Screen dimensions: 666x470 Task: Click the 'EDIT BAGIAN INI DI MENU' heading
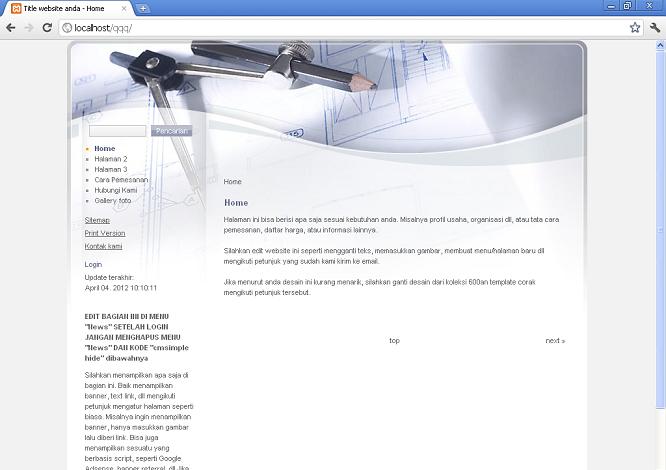coord(127,316)
